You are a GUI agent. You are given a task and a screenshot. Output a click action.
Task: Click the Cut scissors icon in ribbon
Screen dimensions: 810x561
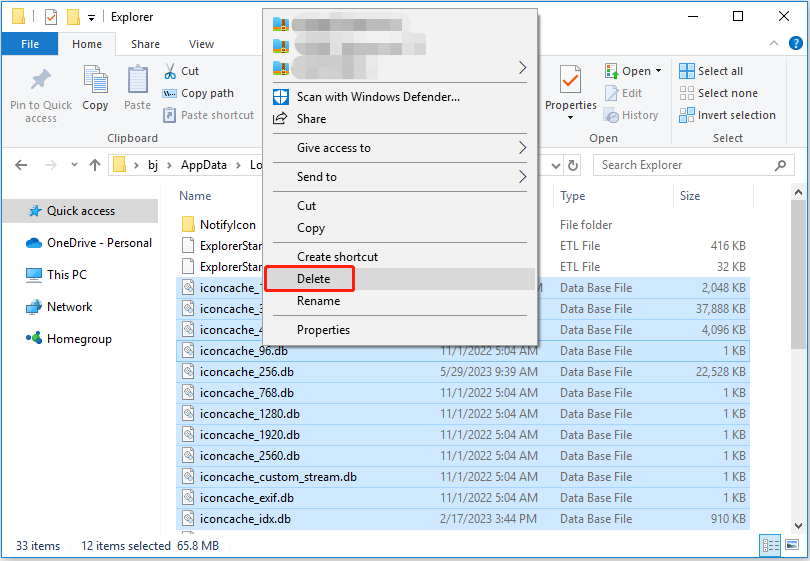point(169,71)
